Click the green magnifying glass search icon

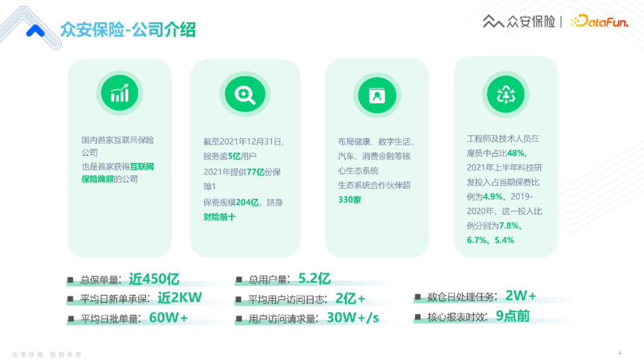(245, 94)
